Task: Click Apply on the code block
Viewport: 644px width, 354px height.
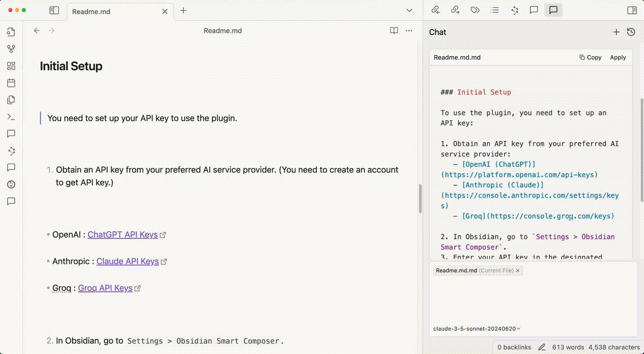Action: (617, 58)
